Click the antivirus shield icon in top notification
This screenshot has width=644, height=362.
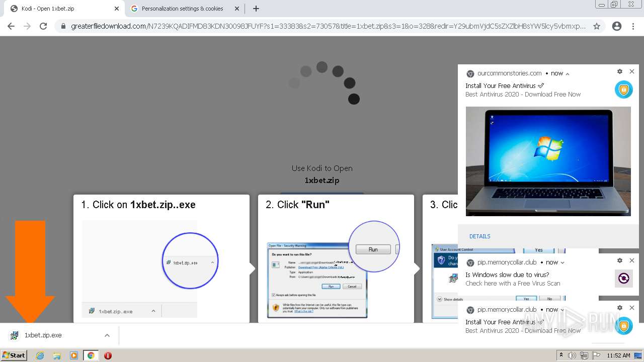pos(623,89)
